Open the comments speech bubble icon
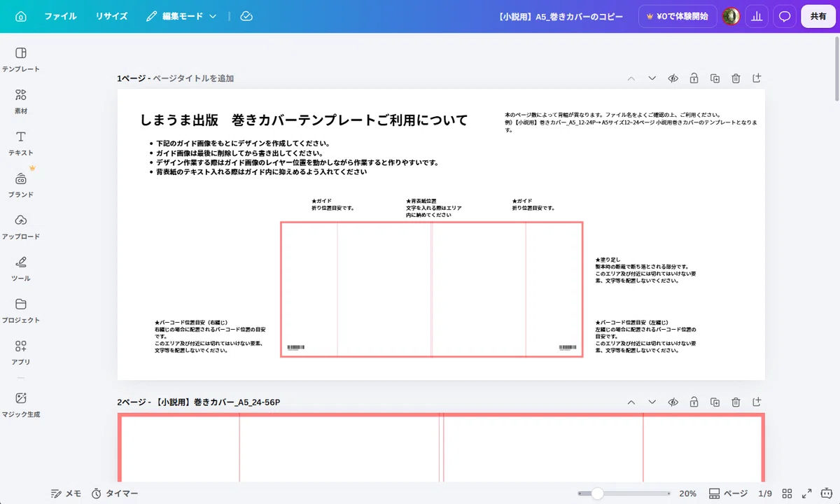Viewport: 840px width, 504px height. 785,16
